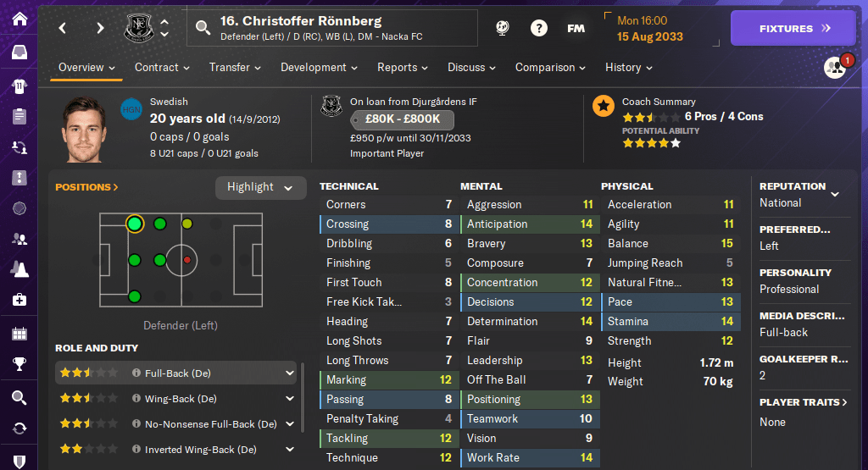The image size is (868, 470).
Task: Open the Competitions trophy icon
Action: click(x=19, y=365)
